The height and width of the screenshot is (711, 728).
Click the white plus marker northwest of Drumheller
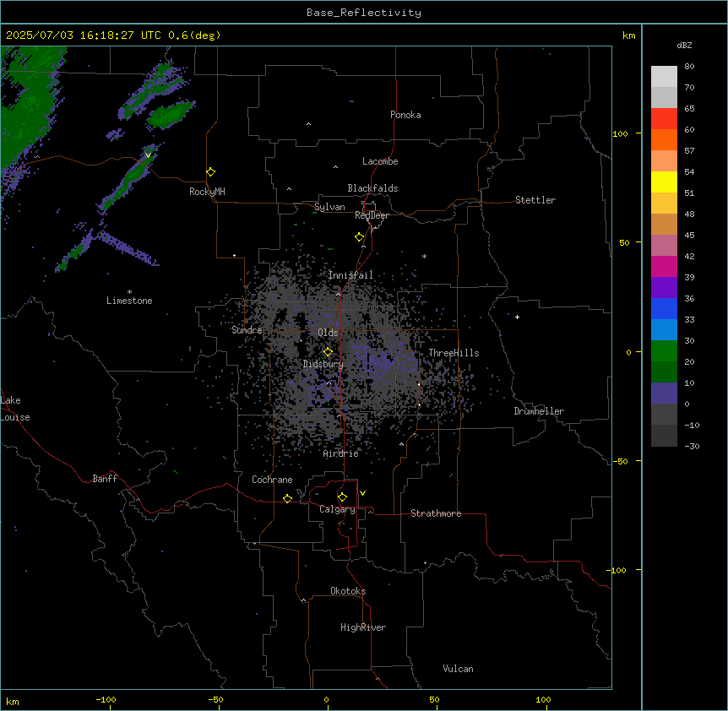(517, 317)
